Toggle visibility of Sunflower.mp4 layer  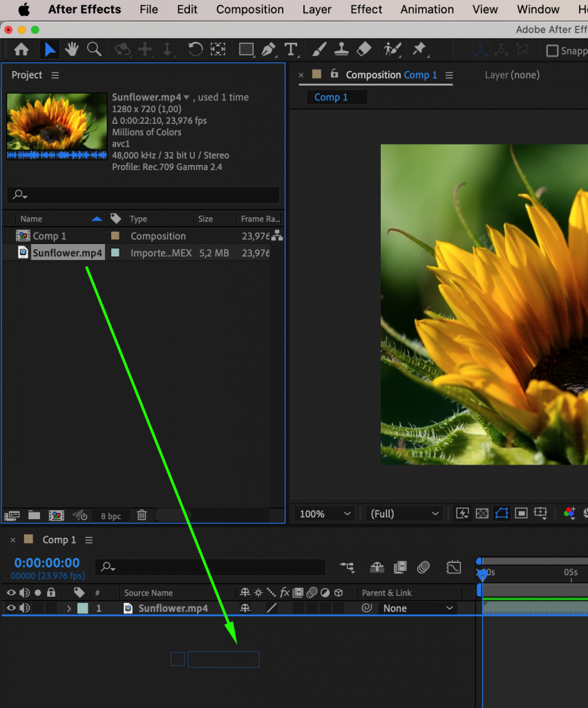[11, 608]
